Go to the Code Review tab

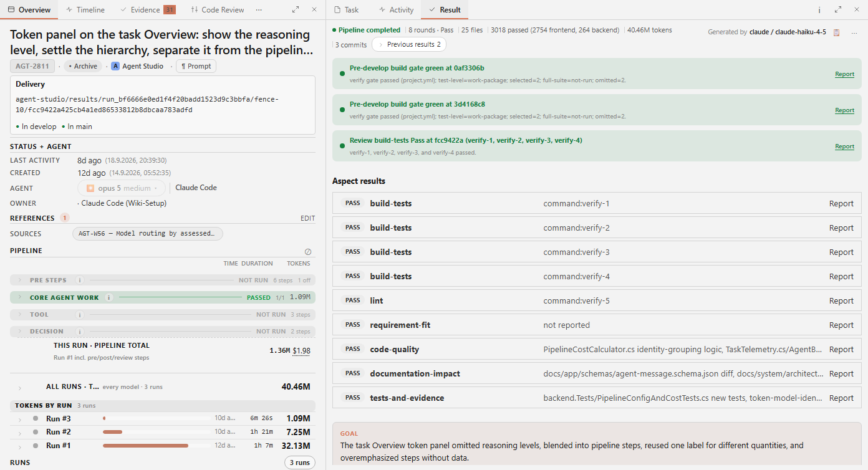pos(218,10)
